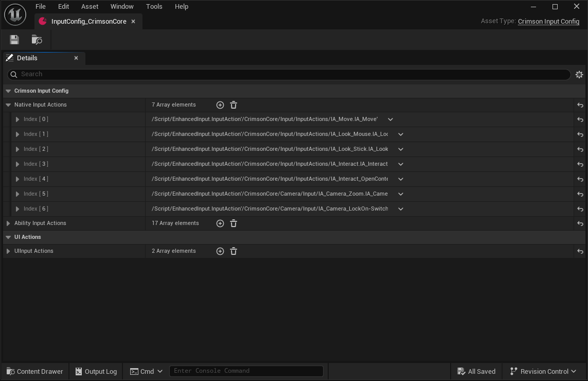Open dropdown for IA_Camera_LockOn-Switch entry

pyautogui.click(x=401, y=209)
